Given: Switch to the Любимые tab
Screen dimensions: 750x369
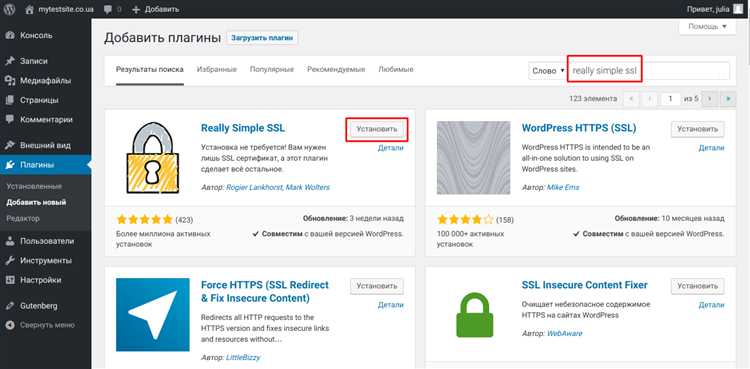Looking at the screenshot, I should (x=396, y=69).
